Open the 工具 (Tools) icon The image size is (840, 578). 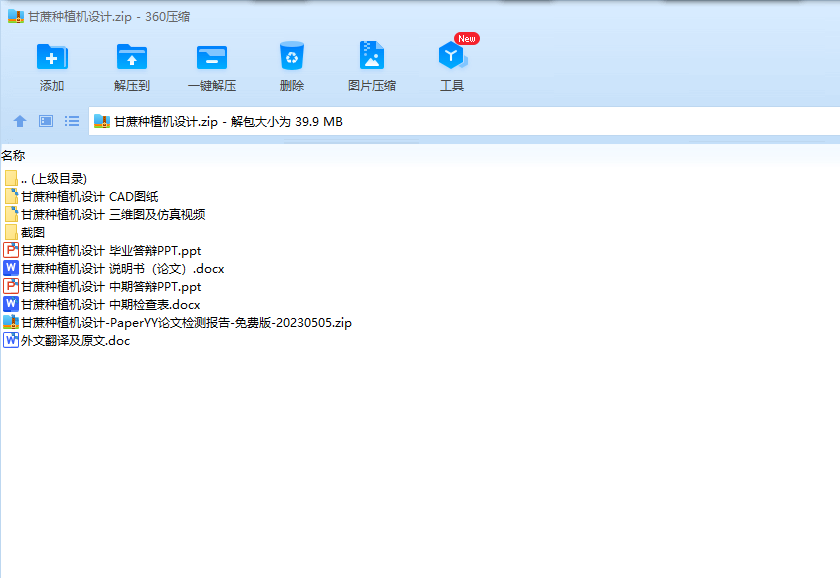tap(452, 56)
